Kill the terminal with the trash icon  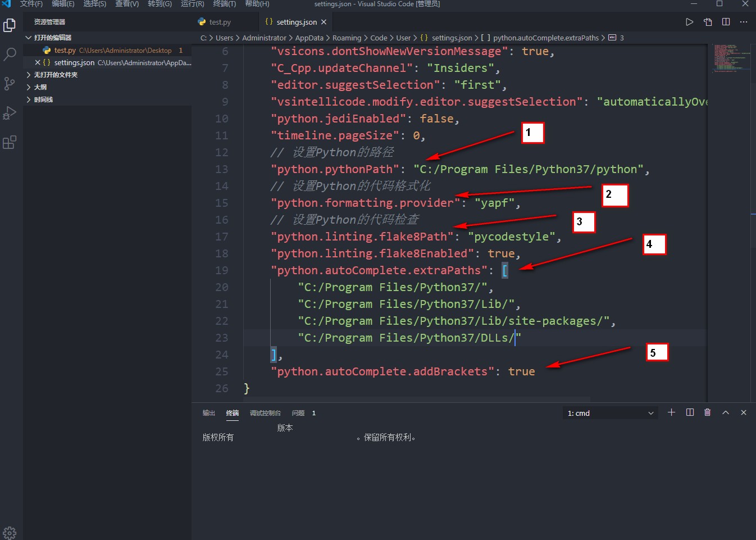(707, 412)
